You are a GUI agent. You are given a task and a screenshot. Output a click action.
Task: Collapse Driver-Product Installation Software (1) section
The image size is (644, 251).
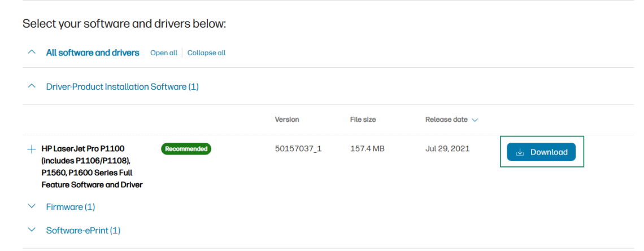pyautogui.click(x=122, y=87)
